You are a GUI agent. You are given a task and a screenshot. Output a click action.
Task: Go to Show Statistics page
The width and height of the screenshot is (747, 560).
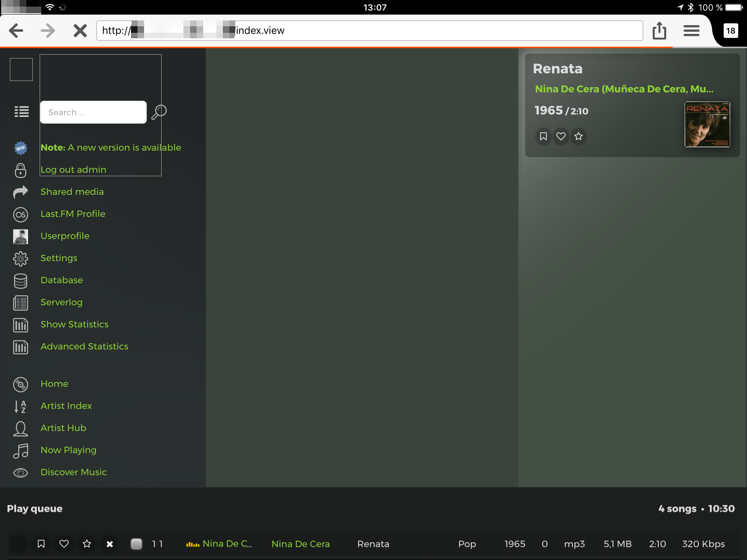tap(74, 324)
